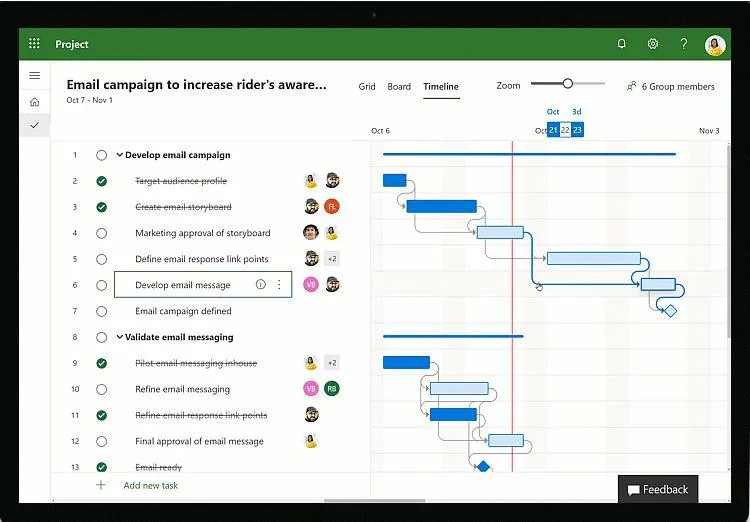
Task: Select the Refine email messaging task name
Action: (182, 389)
